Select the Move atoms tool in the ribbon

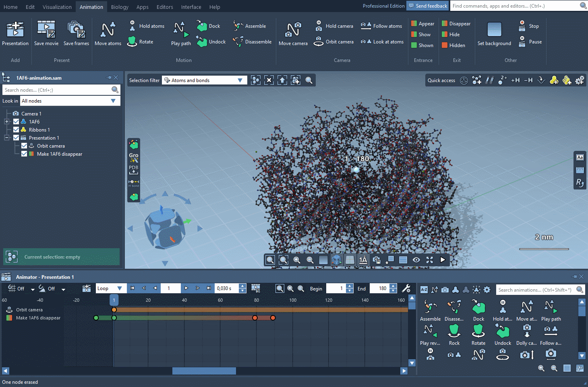click(108, 33)
